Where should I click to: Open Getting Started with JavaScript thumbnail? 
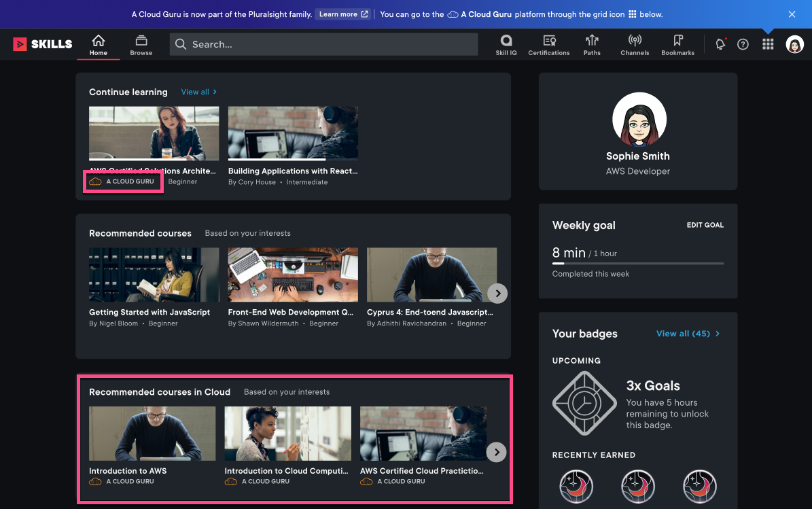154,275
